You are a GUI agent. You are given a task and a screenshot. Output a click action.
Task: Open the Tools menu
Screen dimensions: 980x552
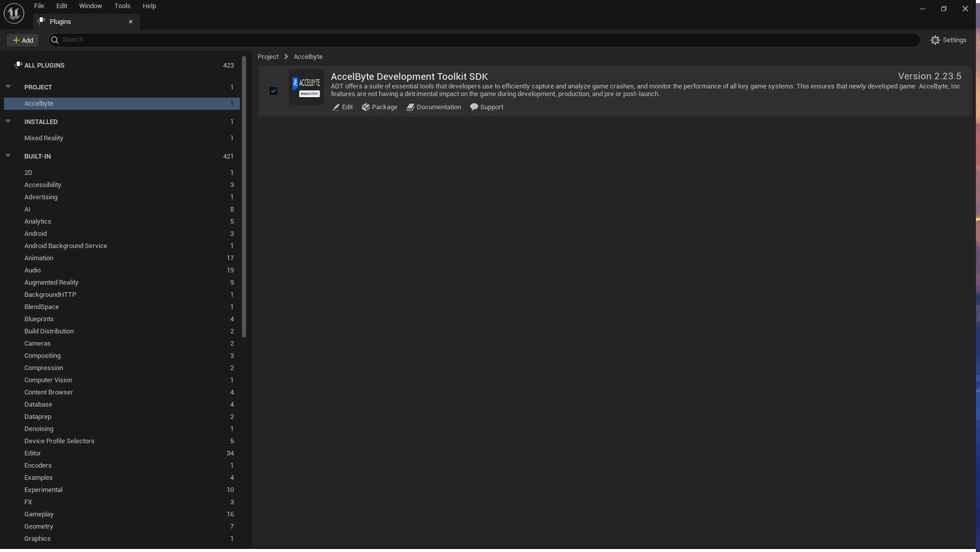[x=122, y=6]
